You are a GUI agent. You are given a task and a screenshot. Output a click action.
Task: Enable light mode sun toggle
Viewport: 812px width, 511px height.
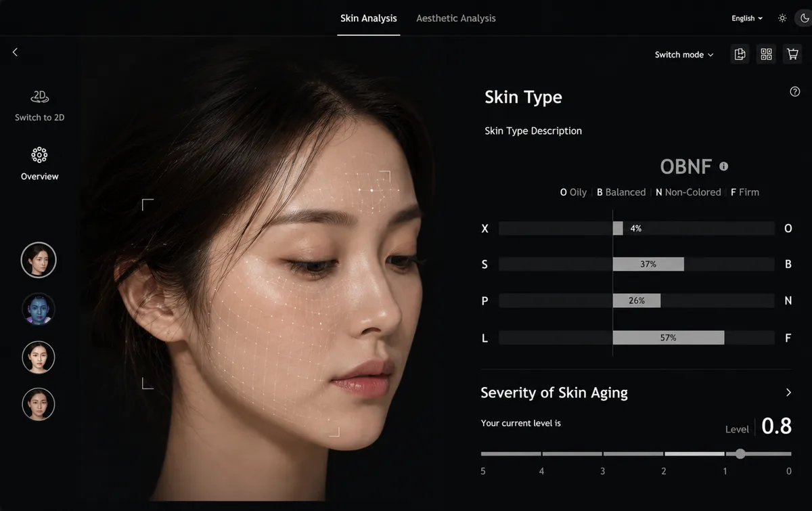782,18
